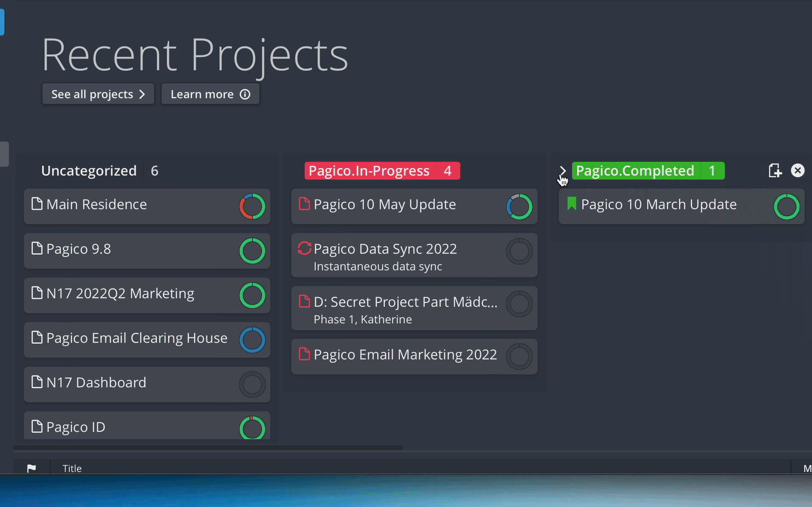Image resolution: width=812 pixels, height=507 pixels.
Task: Open the Main Residence project card
Action: click(x=147, y=206)
